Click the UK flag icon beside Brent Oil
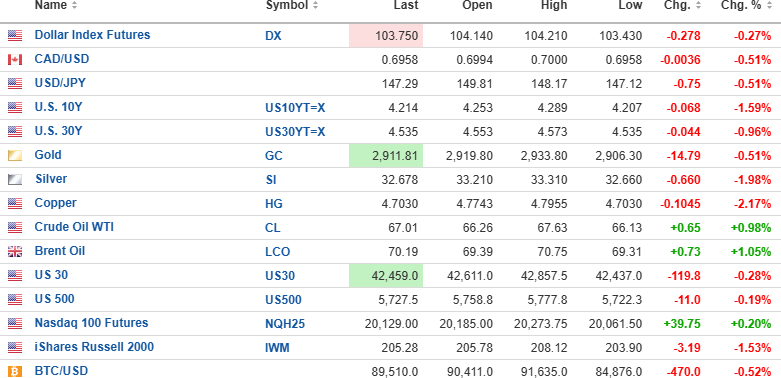This screenshot has width=781, height=378. tap(15, 252)
